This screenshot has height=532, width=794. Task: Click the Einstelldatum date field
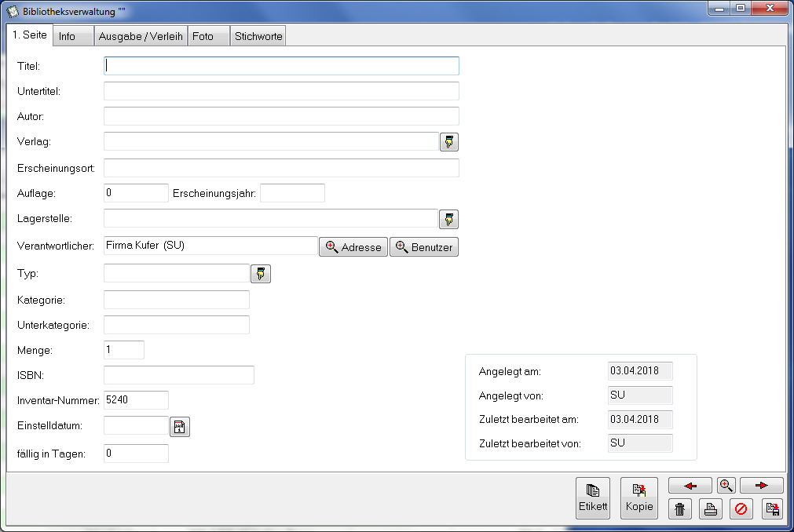pyautogui.click(x=136, y=425)
